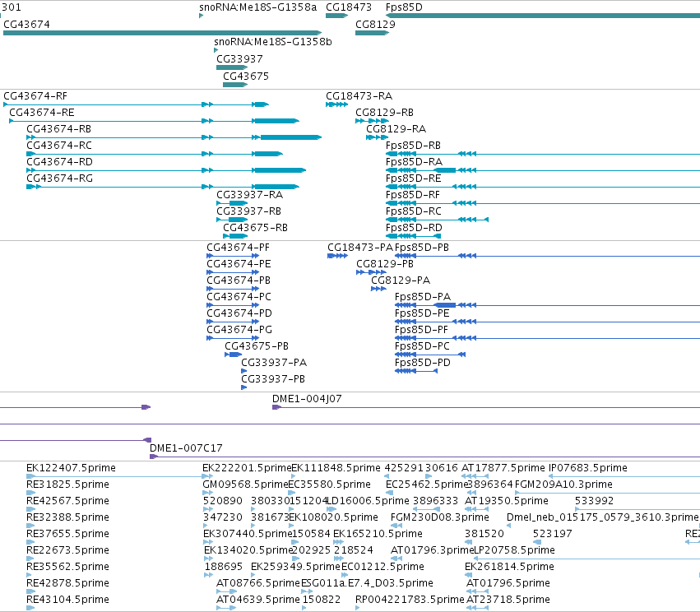Select protein Fps85D-PC
This screenshot has height=612, width=700.
click(430, 355)
